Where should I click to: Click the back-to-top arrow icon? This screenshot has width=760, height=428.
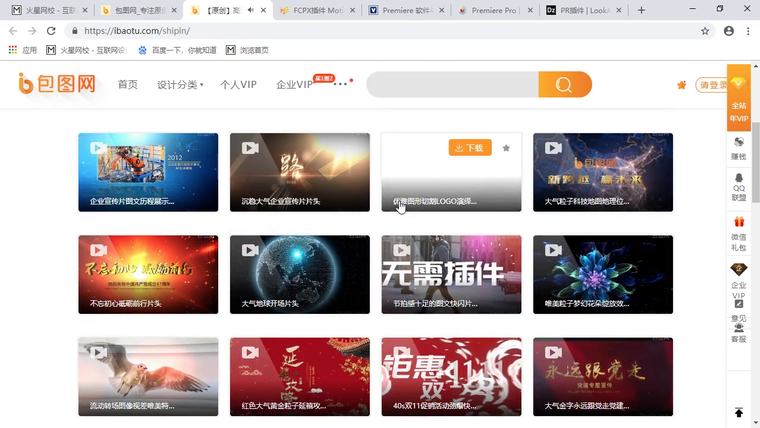coord(739,412)
